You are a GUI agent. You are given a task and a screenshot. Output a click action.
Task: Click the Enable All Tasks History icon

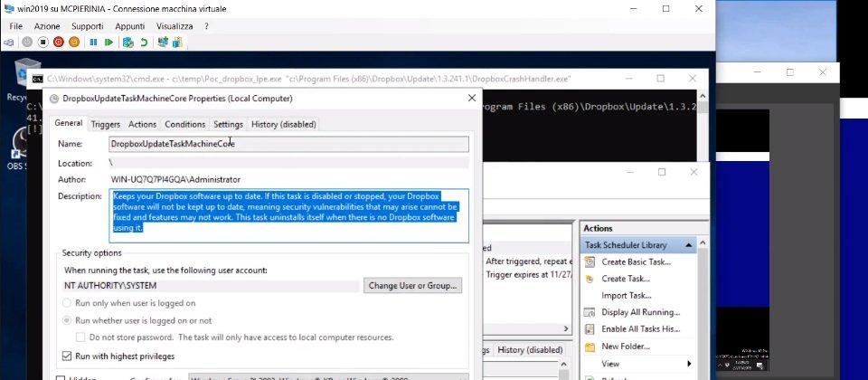click(590, 329)
